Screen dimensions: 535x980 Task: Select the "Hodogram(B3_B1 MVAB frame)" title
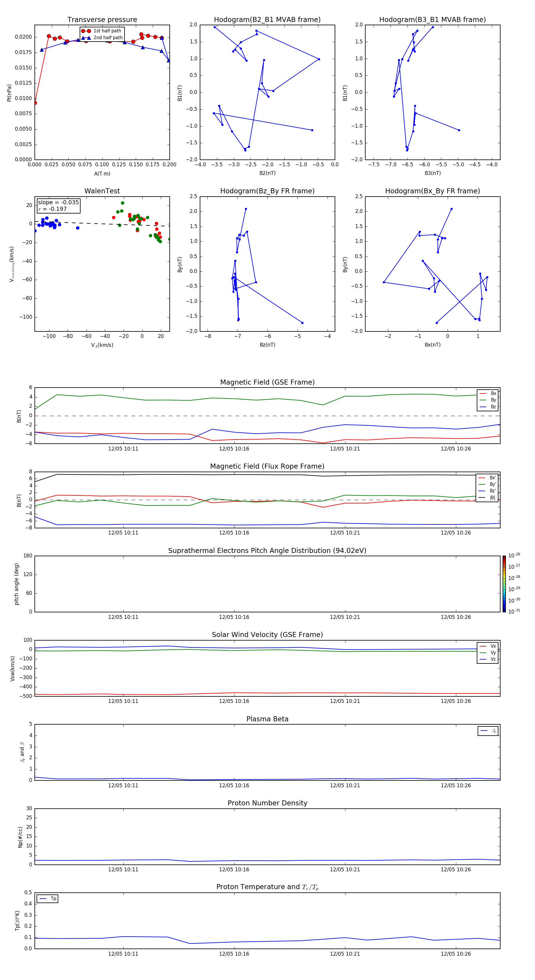[x=432, y=20]
